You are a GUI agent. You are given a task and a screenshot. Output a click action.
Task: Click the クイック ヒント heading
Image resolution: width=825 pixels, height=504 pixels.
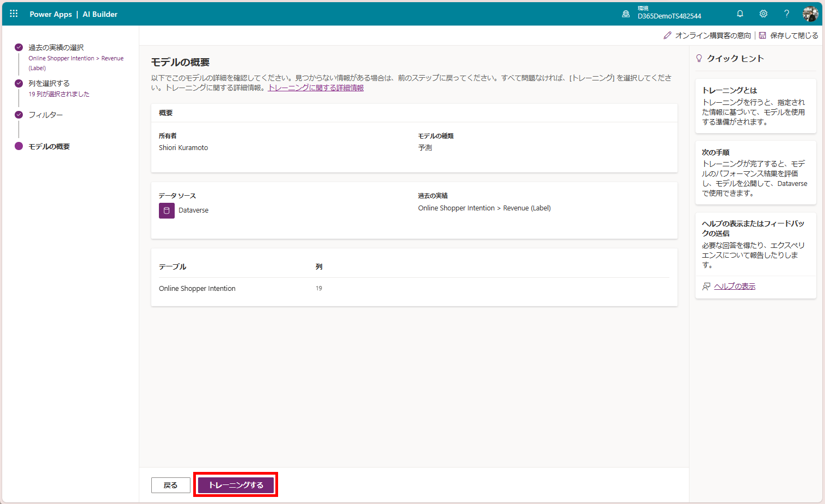click(735, 58)
